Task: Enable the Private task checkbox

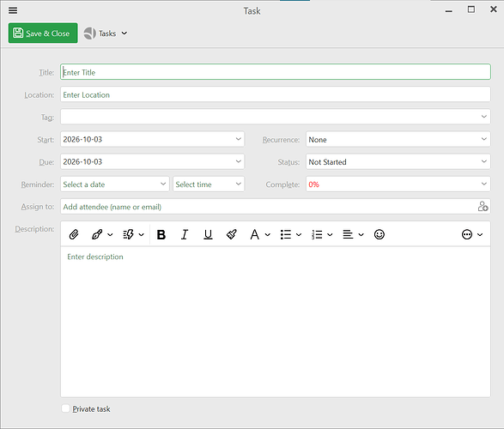Action: click(x=65, y=408)
